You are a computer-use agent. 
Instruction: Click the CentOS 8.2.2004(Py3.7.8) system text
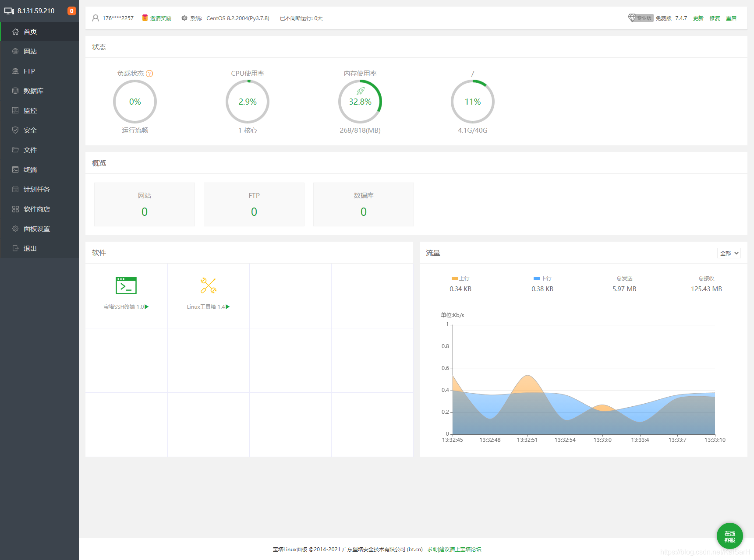[238, 18]
